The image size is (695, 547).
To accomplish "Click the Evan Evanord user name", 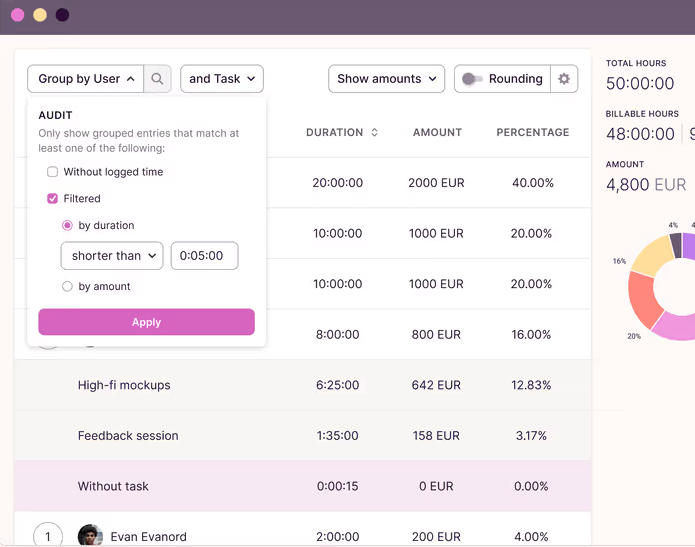I will click(x=148, y=536).
